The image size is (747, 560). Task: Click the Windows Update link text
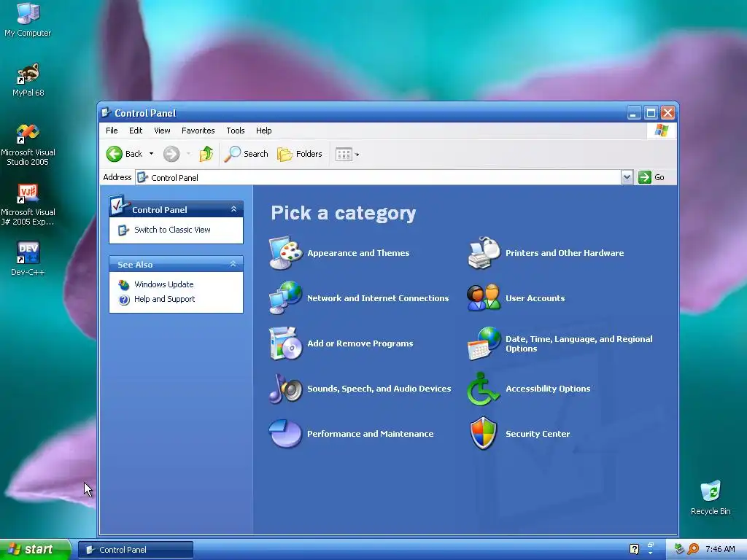tap(164, 284)
